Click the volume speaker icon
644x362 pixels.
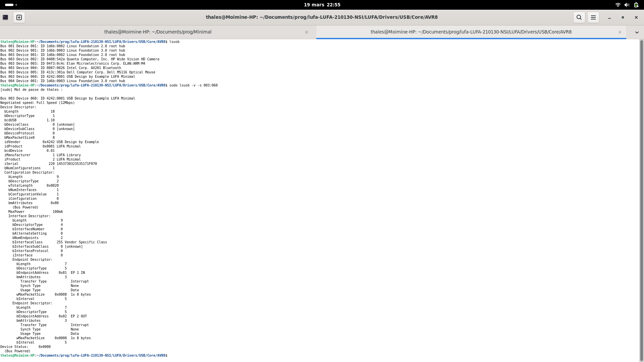627,5
